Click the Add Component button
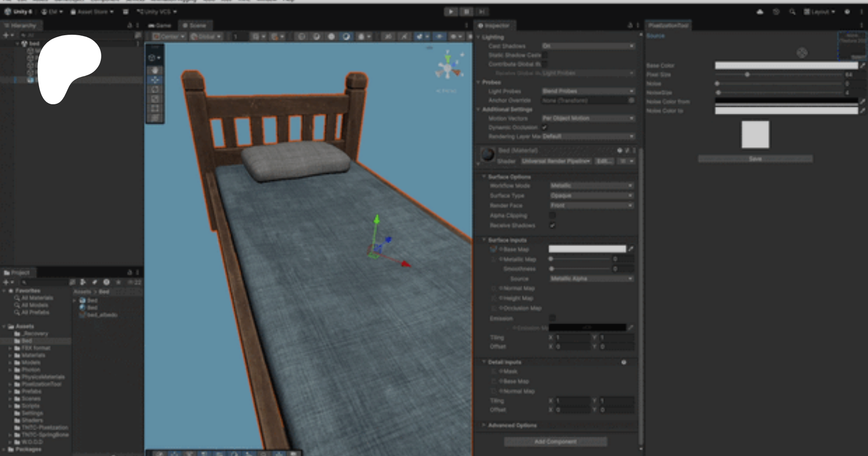The width and height of the screenshot is (868, 456). point(555,442)
